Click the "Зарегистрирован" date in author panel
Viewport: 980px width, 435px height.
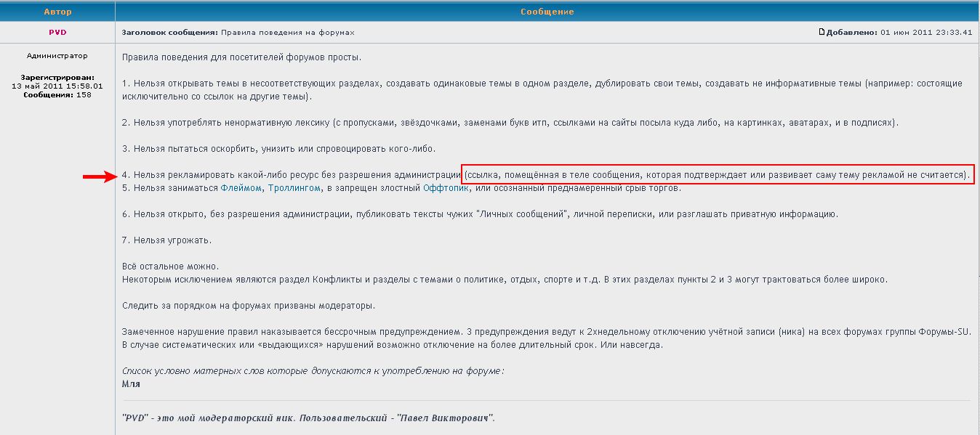coord(57,86)
